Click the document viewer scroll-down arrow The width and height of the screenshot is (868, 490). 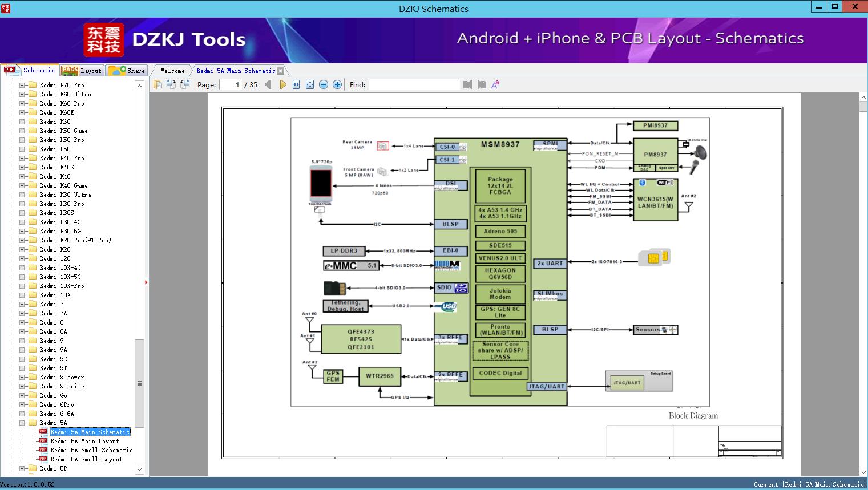(863, 472)
